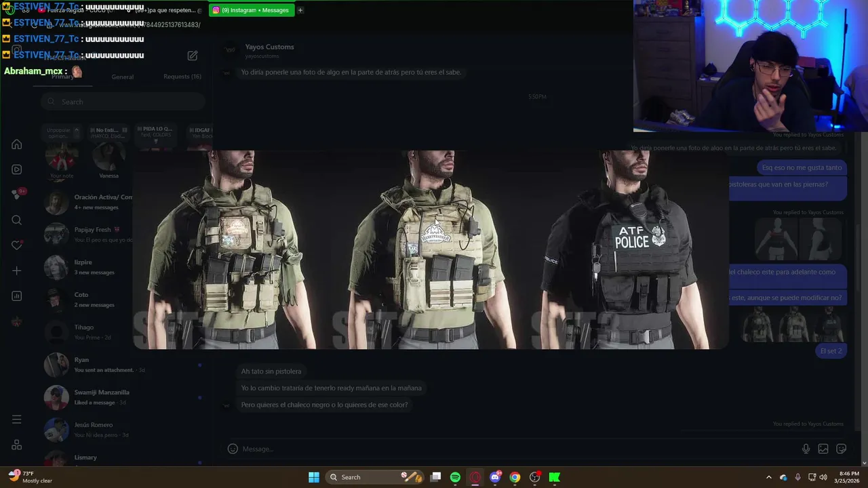Open Lismary conversation
Image resolution: width=868 pixels, height=488 pixels.
[x=122, y=459]
